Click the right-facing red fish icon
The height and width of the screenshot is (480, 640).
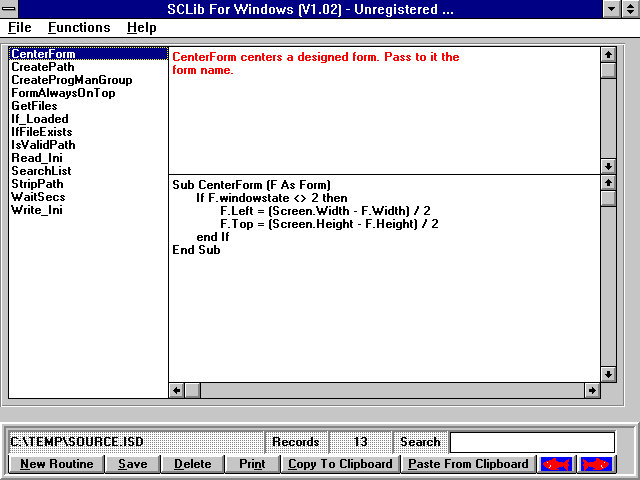[597, 464]
